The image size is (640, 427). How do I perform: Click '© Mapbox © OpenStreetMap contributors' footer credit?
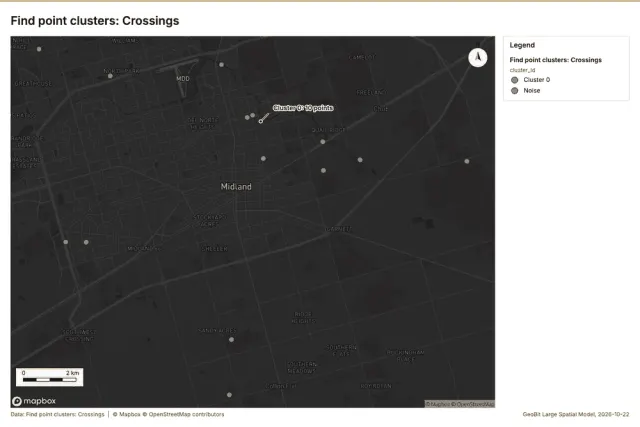(x=169, y=414)
